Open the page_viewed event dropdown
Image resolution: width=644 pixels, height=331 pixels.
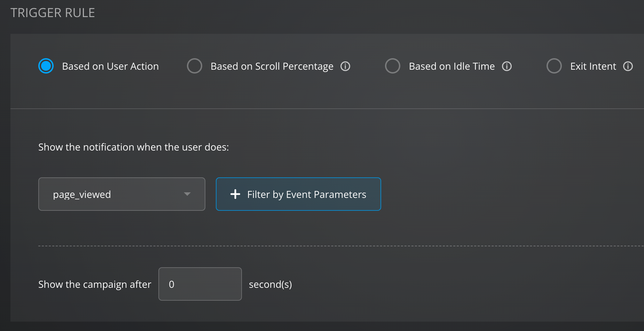click(121, 194)
